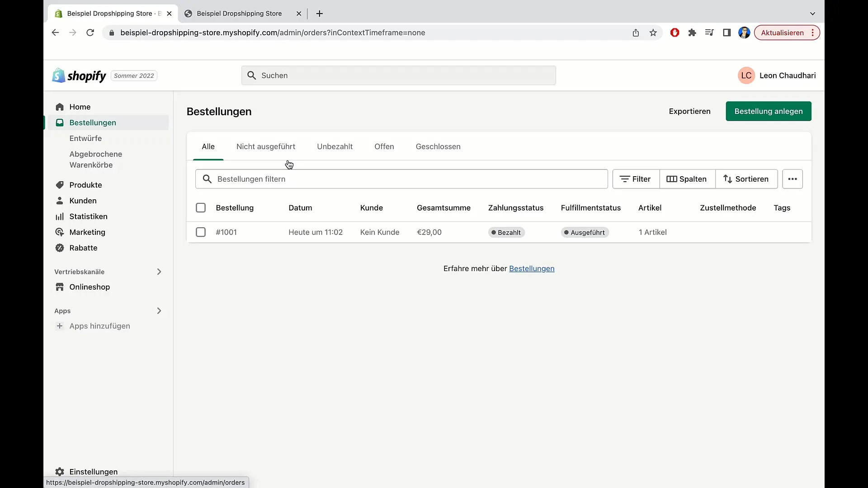Expand the Apps section chevron
The height and width of the screenshot is (488, 868).
tap(159, 310)
